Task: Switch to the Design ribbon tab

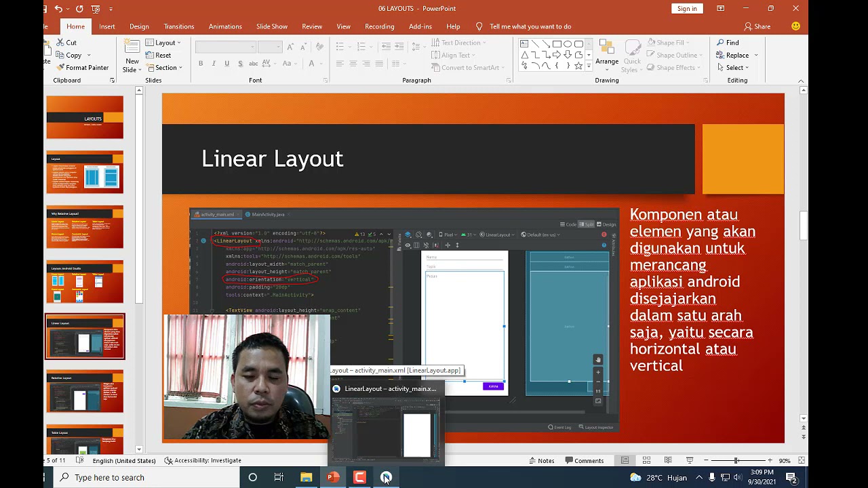Action: pos(139,26)
